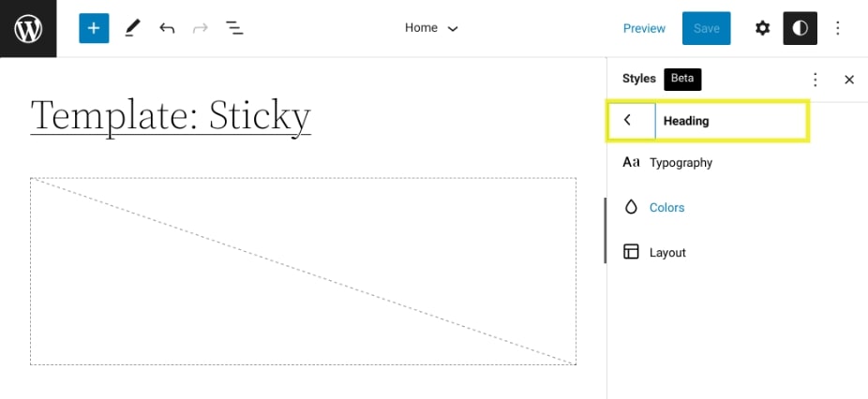The height and width of the screenshot is (399, 868).
Task: Open Typography settings
Action: tap(681, 163)
